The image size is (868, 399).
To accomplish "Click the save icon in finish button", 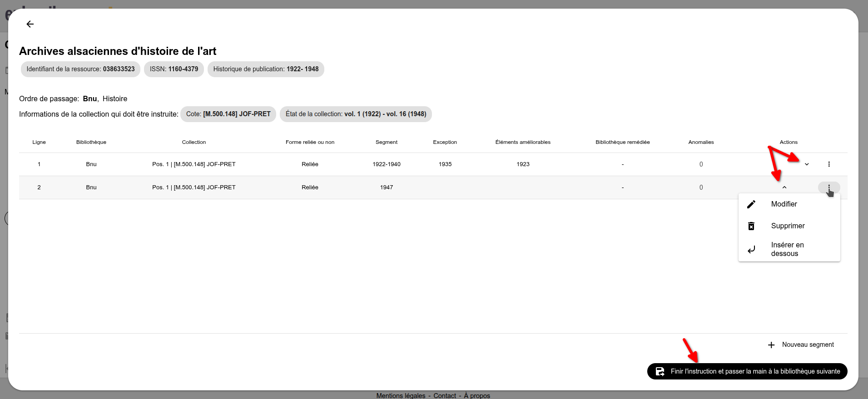I will pyautogui.click(x=660, y=371).
